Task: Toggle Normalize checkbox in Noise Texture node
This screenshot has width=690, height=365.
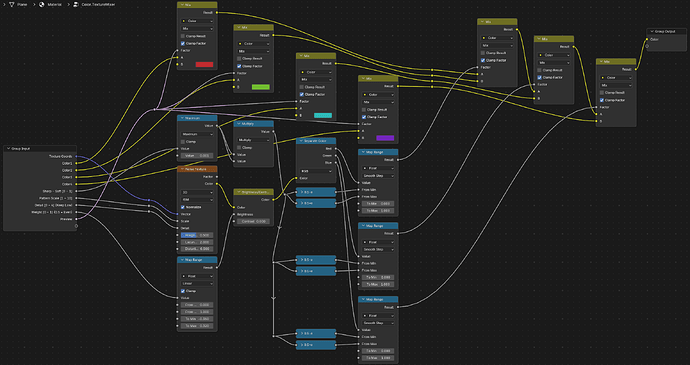Action: tap(183, 207)
